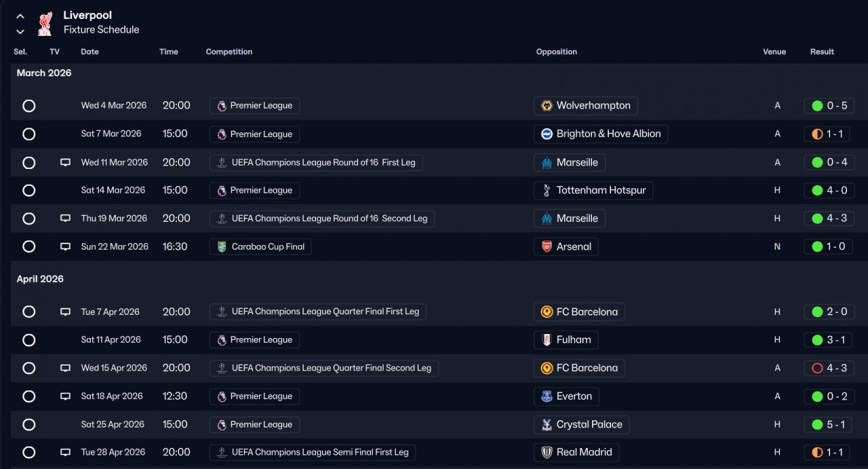The image size is (868, 469).
Task: Select the Wolverhampton fixture radio circle
Action: point(28,106)
